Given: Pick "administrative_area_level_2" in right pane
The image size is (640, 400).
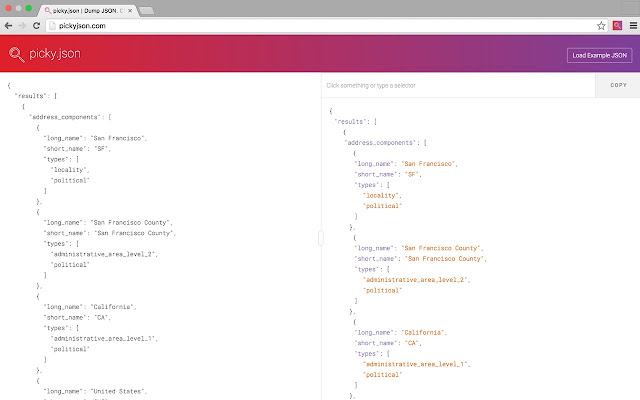Looking at the screenshot, I should pos(415,280).
